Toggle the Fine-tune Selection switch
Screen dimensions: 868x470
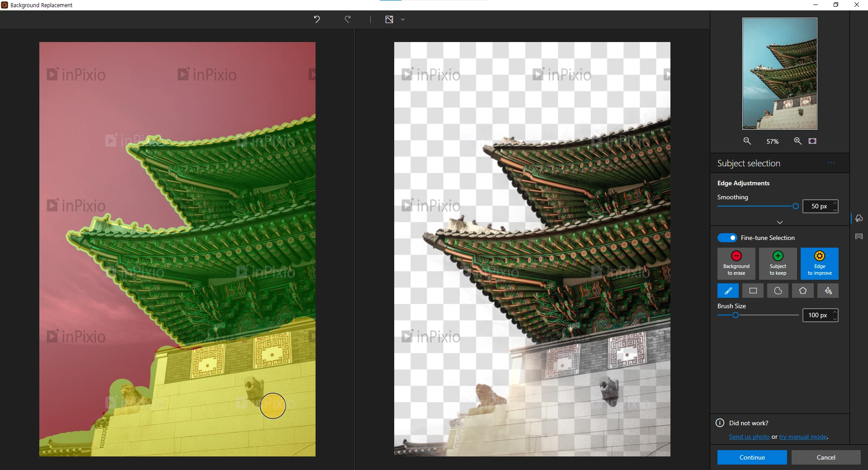coord(727,238)
